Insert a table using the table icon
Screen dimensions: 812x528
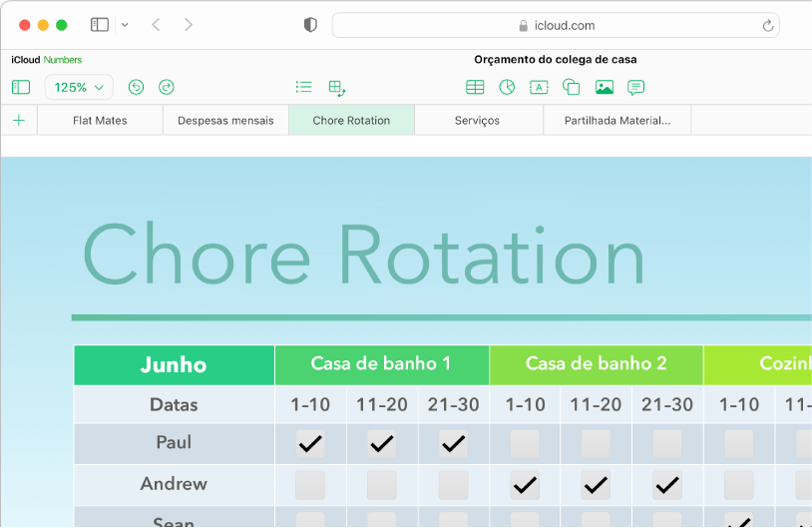tap(475, 88)
